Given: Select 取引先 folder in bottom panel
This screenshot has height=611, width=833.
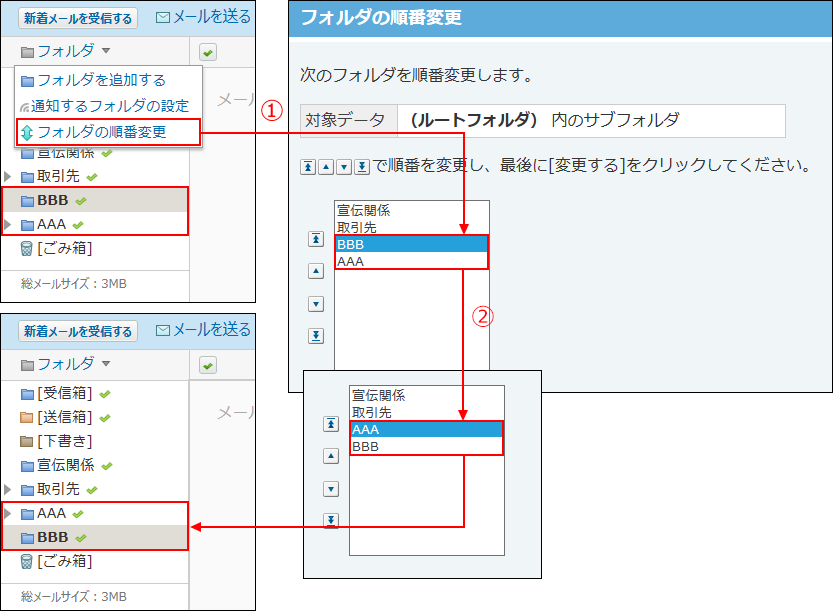Looking at the screenshot, I should click(x=58, y=489).
